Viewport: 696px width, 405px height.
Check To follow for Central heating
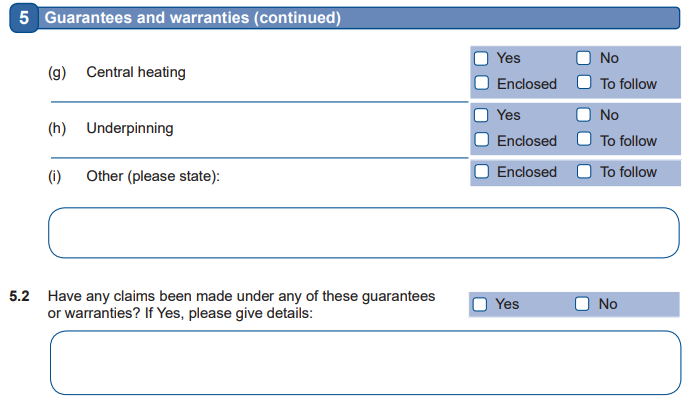coord(584,83)
